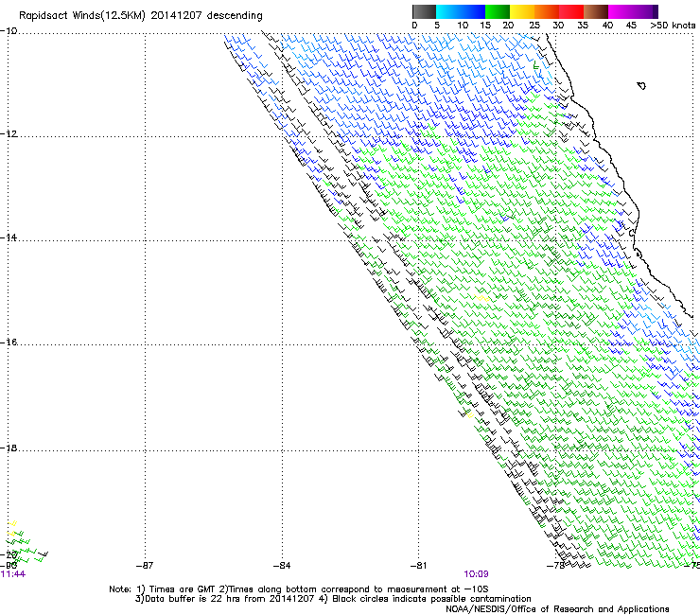The image size is (700, 615).
Task: Click the '-18' latitude axis label
Action: tap(9, 448)
